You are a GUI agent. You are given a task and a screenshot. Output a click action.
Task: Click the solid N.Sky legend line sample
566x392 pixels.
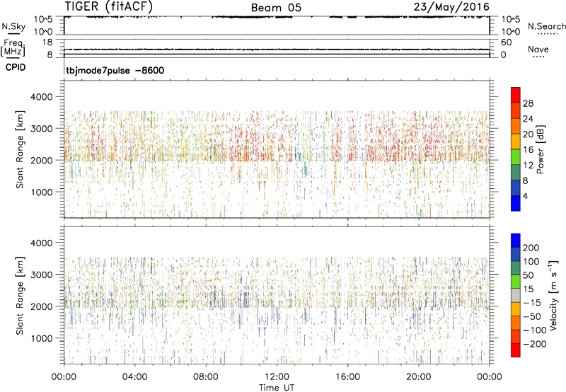[x=13, y=33]
